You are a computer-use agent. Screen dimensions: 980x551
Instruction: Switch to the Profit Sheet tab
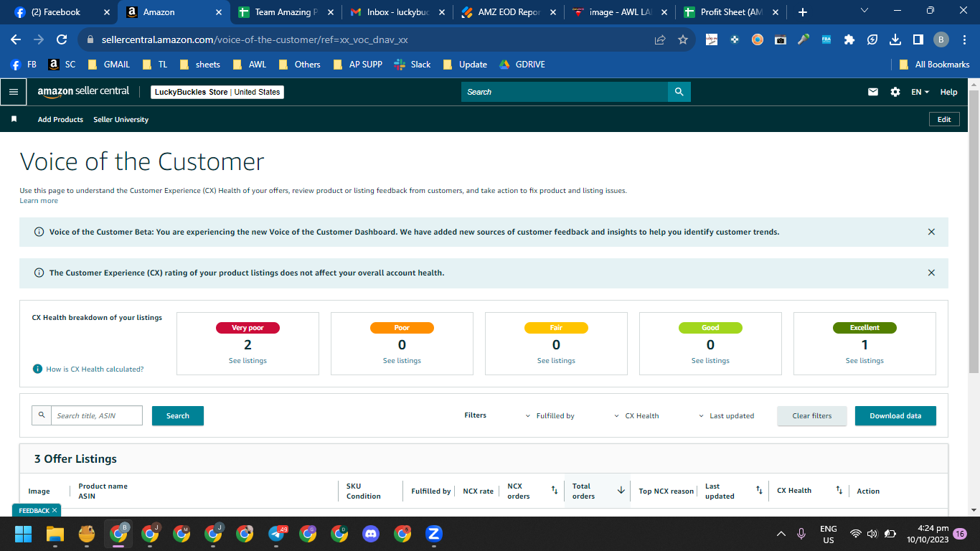point(732,12)
